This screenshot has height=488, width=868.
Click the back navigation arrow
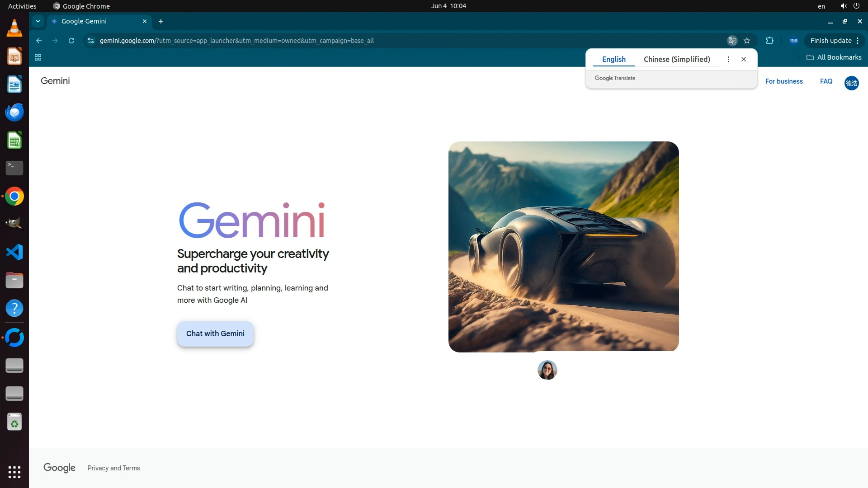coord(39,41)
